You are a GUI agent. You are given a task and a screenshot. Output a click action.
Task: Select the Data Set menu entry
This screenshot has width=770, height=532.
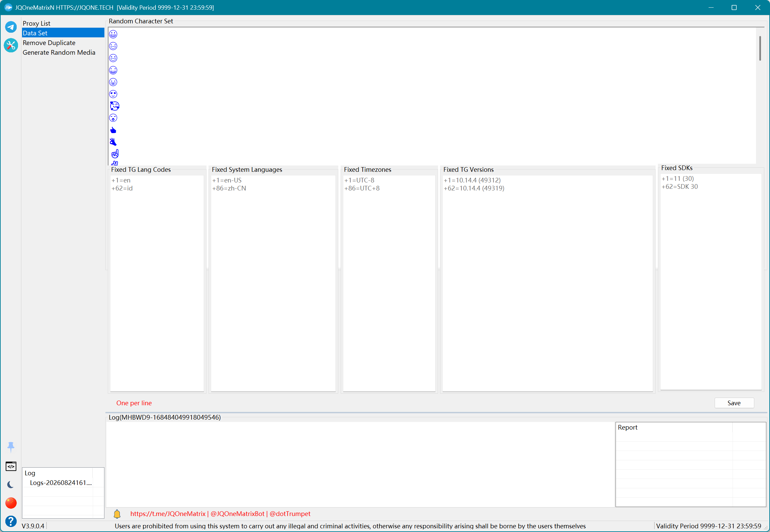63,33
